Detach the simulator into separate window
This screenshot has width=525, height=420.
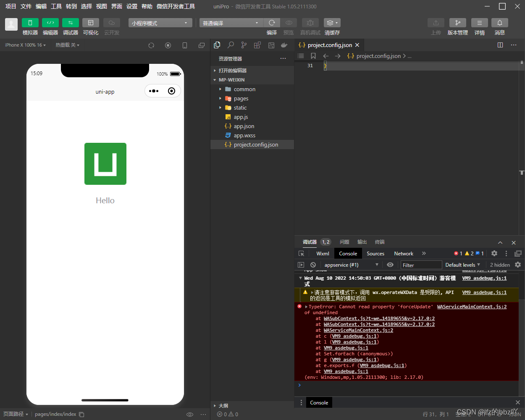[202, 45]
